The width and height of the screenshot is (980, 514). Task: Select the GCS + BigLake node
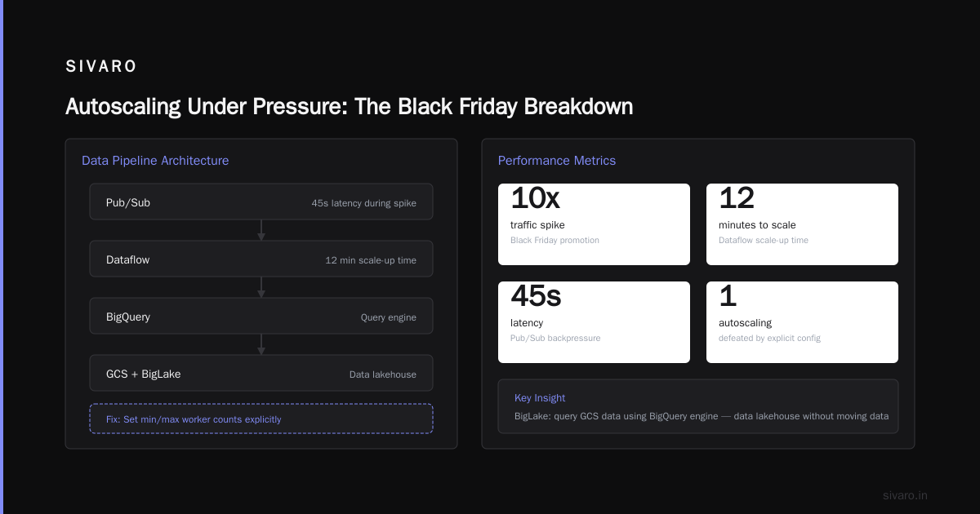[261, 373]
